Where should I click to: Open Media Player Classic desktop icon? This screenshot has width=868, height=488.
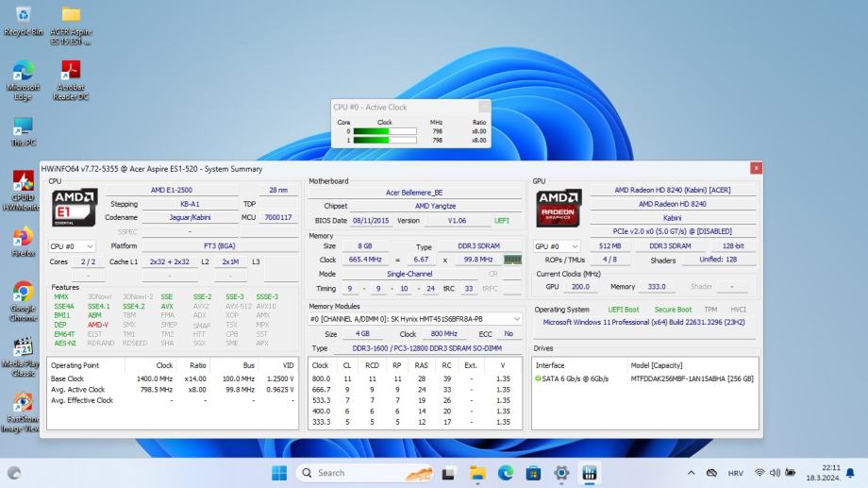point(23,345)
